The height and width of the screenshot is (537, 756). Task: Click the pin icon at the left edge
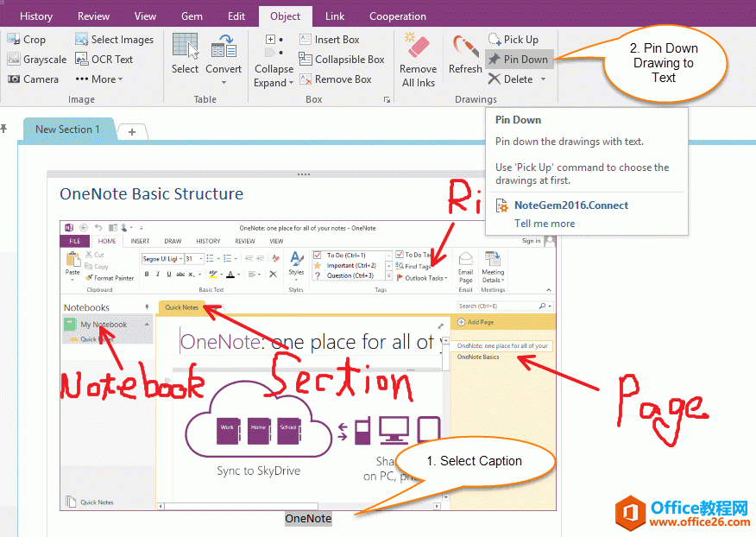3,129
